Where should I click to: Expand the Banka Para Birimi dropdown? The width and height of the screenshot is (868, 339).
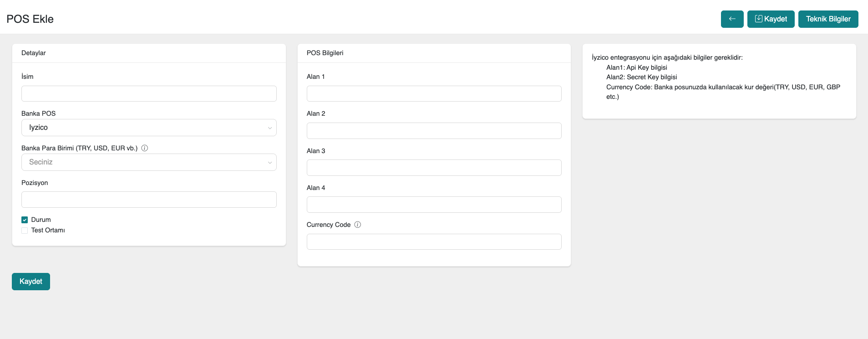pos(148,162)
